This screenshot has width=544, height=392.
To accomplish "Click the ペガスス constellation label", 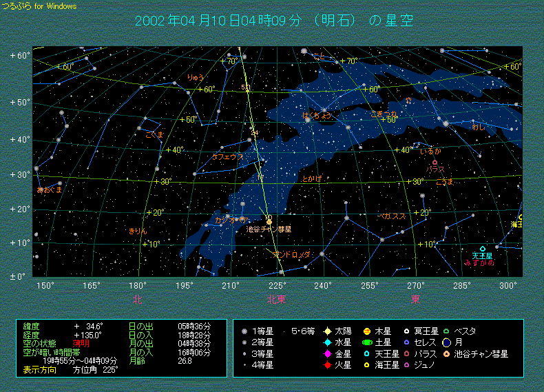I will 393,216.
